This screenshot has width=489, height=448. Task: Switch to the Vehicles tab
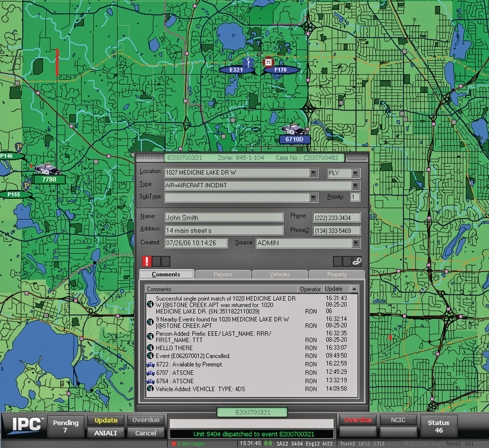[x=280, y=274]
